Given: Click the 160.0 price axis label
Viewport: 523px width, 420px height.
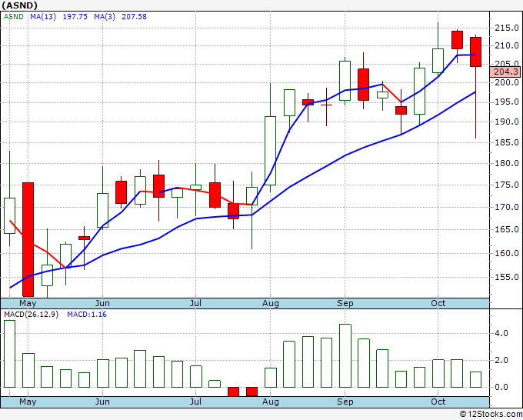Looking at the screenshot, I should click(x=506, y=253).
